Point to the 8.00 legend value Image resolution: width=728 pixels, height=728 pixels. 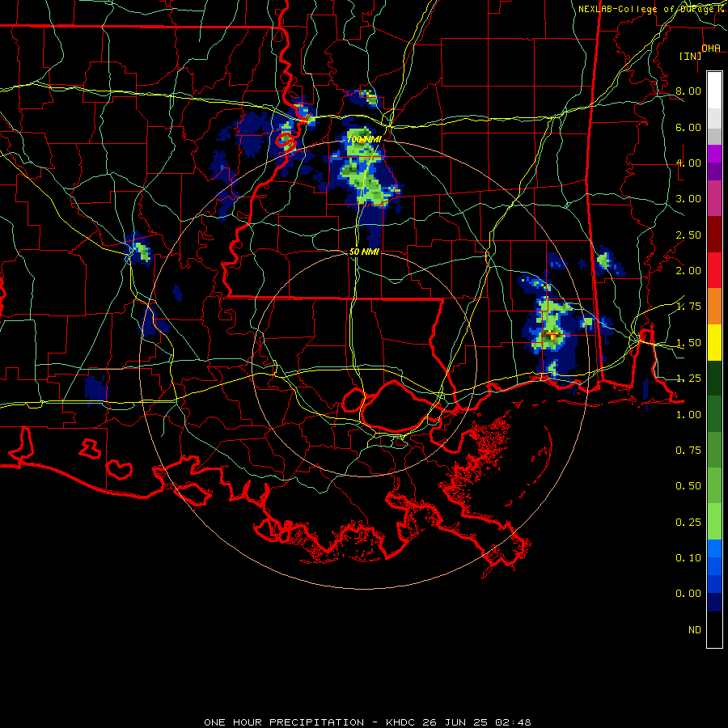(x=688, y=91)
